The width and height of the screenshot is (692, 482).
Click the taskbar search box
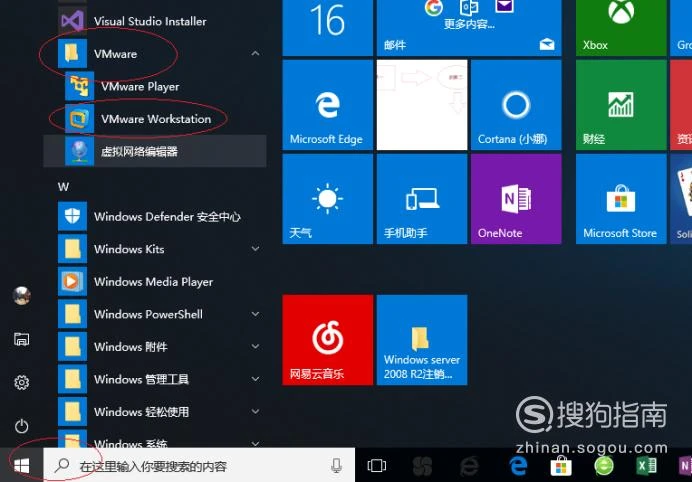(199, 465)
